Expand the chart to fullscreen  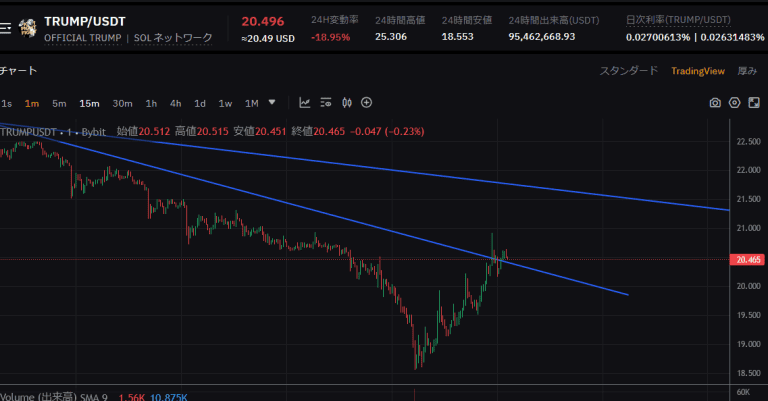[755, 102]
